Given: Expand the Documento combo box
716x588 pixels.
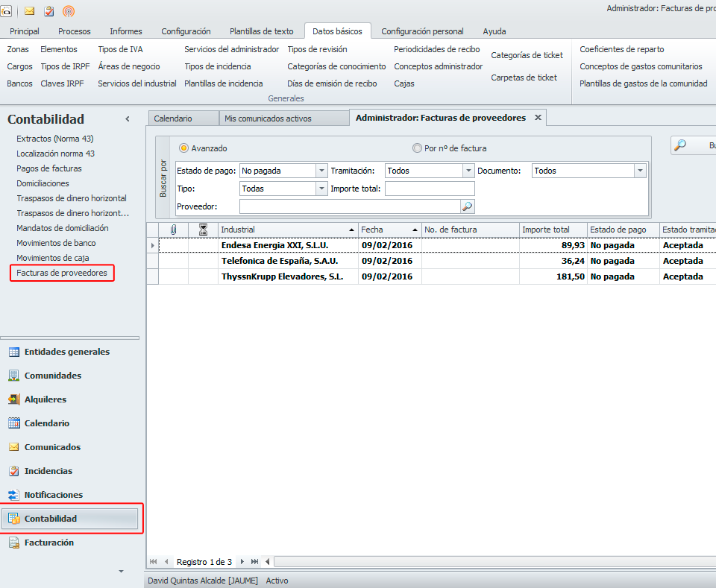Looking at the screenshot, I should coord(639,171).
